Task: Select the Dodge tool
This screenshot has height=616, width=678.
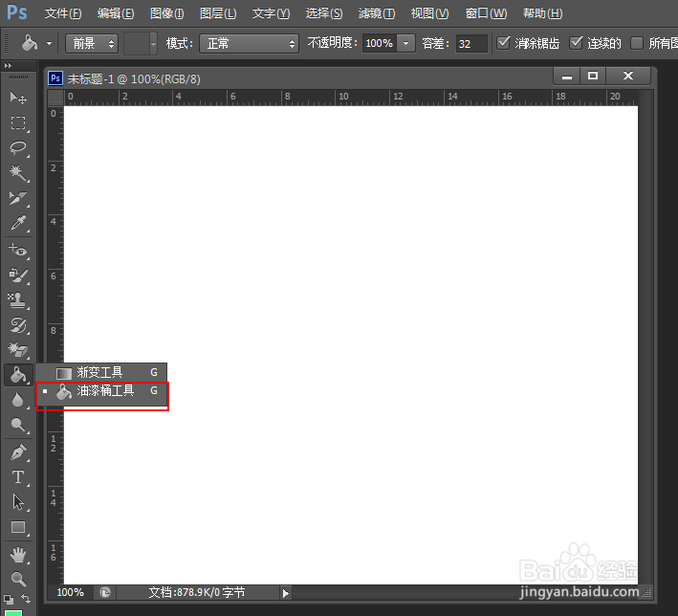Action: tap(18, 425)
